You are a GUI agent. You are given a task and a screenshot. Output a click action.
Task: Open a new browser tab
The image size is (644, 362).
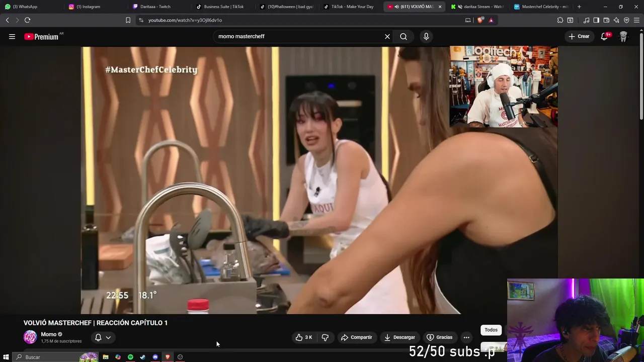tap(579, 7)
